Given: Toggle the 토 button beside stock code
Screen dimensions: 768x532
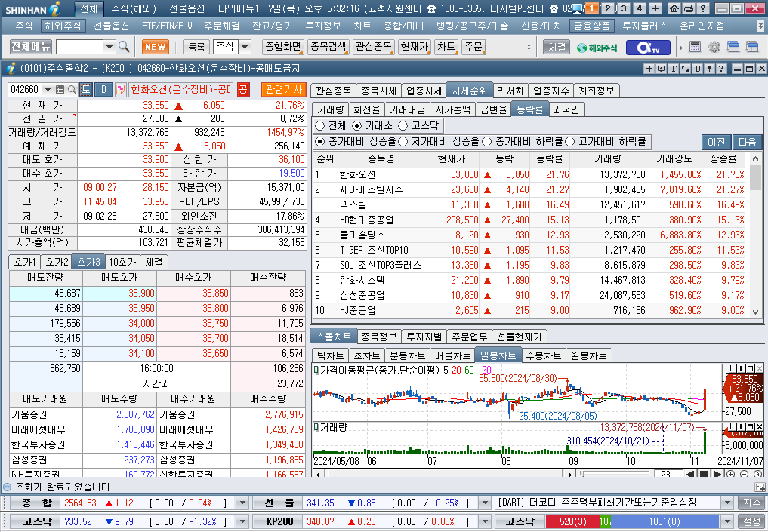Looking at the screenshot, I should click(x=86, y=90).
